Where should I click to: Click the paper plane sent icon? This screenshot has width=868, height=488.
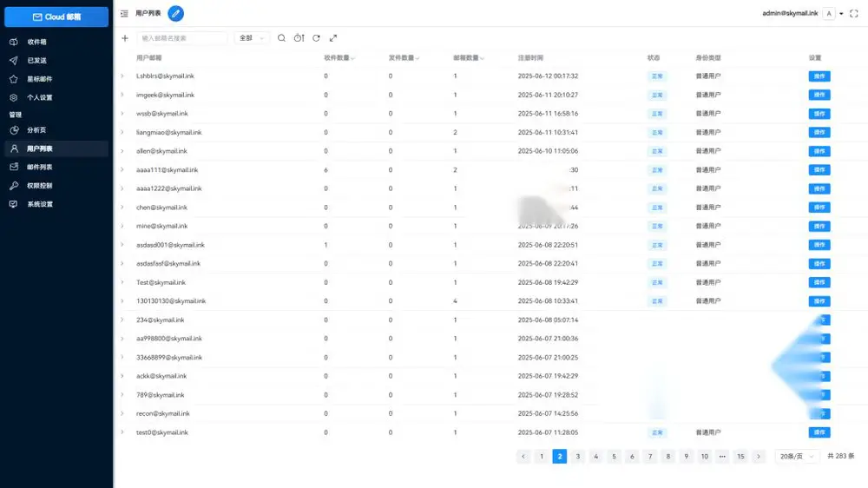[x=14, y=61]
